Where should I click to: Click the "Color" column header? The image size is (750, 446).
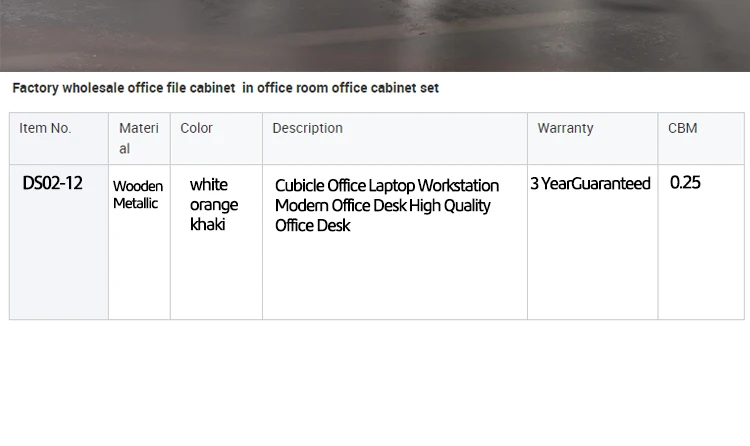pos(196,128)
